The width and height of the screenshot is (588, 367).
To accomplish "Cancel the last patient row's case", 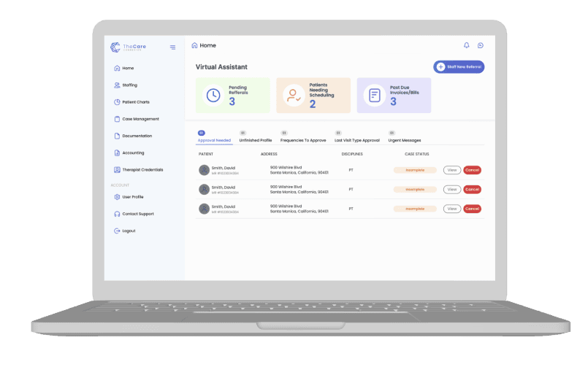I will (472, 209).
